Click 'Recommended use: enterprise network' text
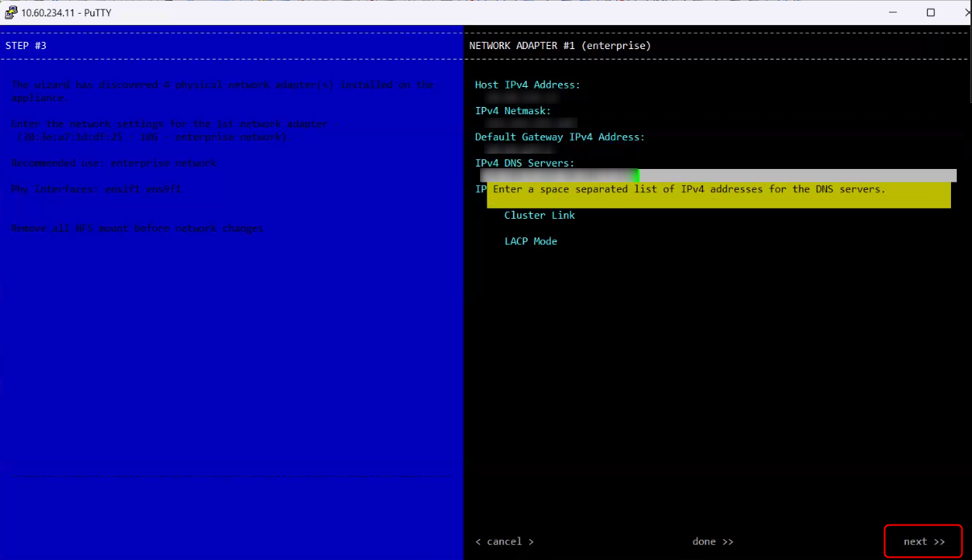Viewport: 972px width, 560px height. click(114, 163)
